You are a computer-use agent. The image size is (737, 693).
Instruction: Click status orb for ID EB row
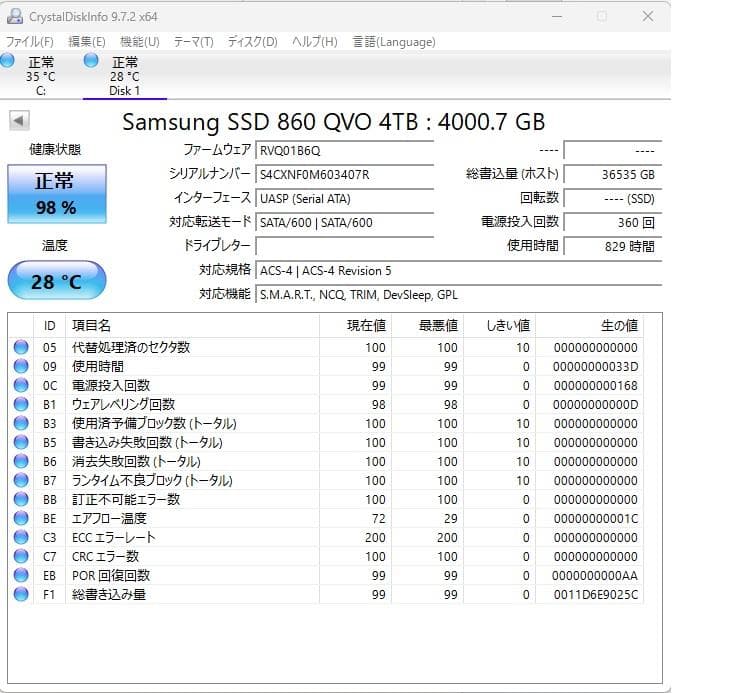pos(21,575)
